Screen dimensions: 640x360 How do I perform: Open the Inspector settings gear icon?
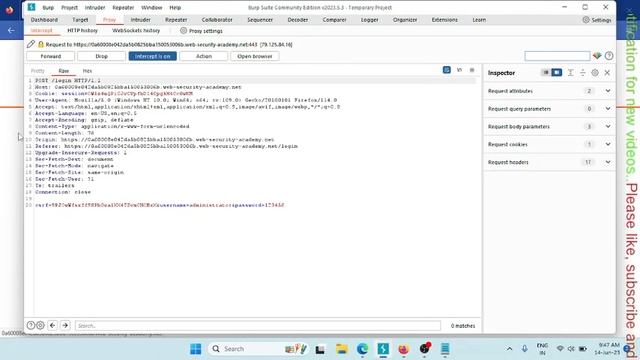[595, 73]
